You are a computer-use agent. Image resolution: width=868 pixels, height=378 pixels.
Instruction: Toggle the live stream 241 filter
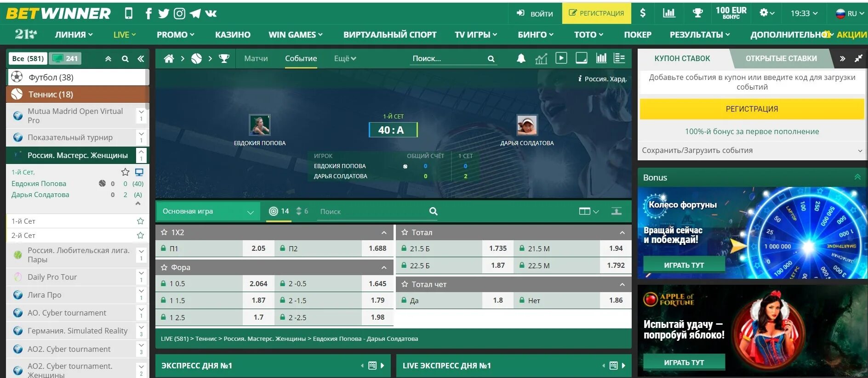(x=65, y=58)
